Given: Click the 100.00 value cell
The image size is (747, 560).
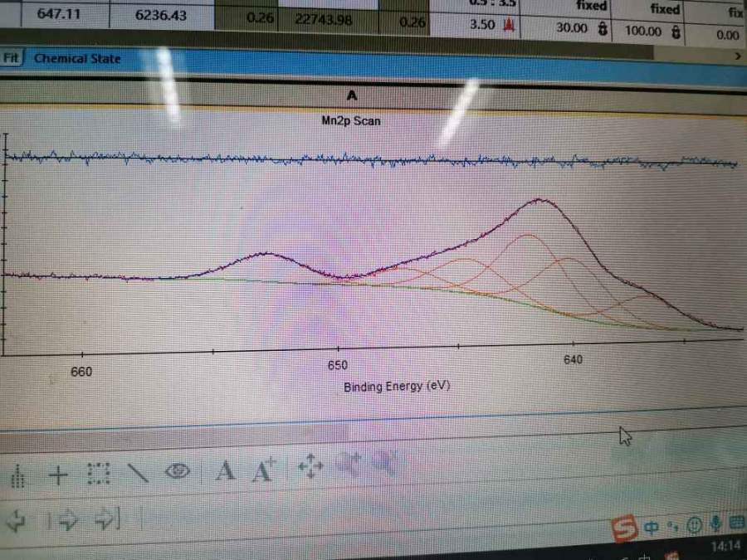Looking at the screenshot, I should pyautogui.click(x=643, y=32).
